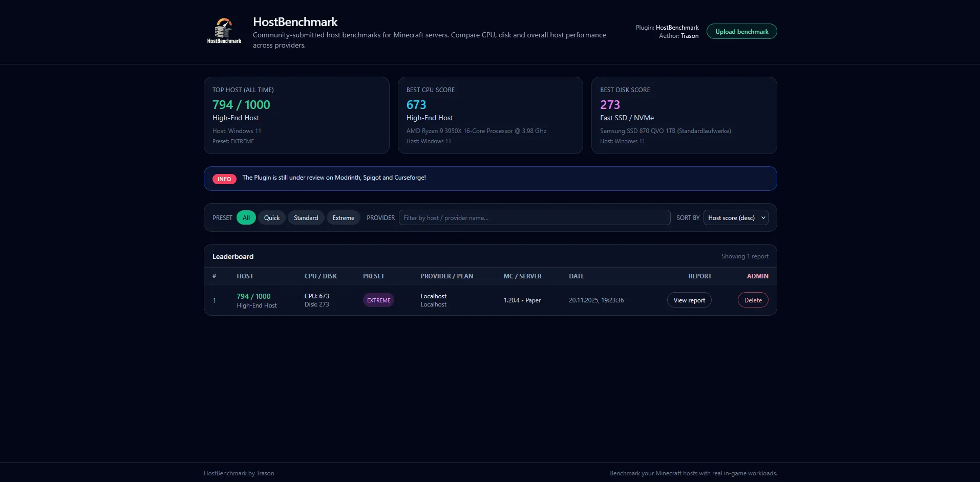Screen dimensions: 980x482
Task: Click the DATE column header
Action: (577, 276)
